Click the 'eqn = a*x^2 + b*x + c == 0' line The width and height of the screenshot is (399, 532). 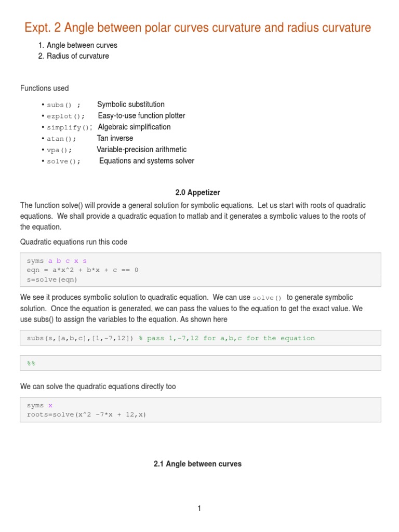point(83,270)
